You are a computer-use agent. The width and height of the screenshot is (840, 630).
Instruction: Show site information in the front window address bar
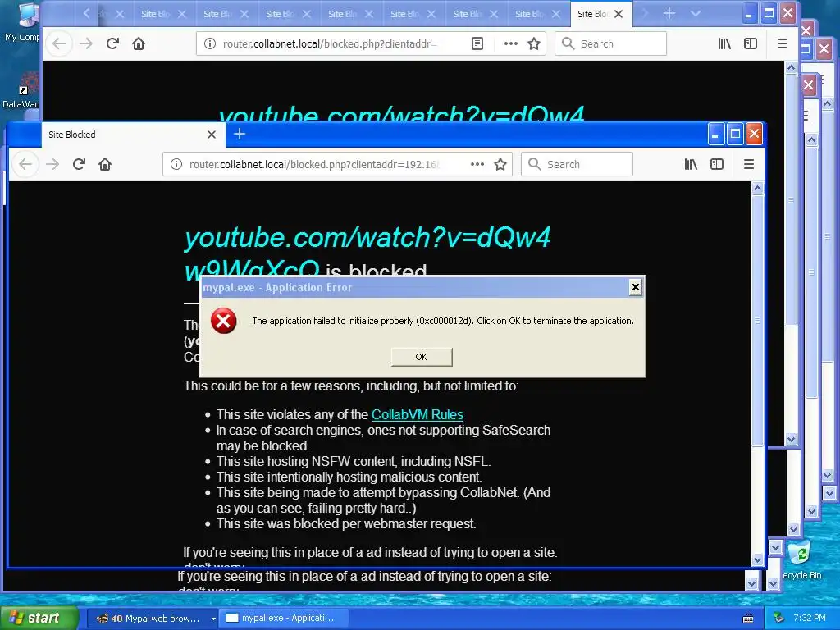(176, 164)
